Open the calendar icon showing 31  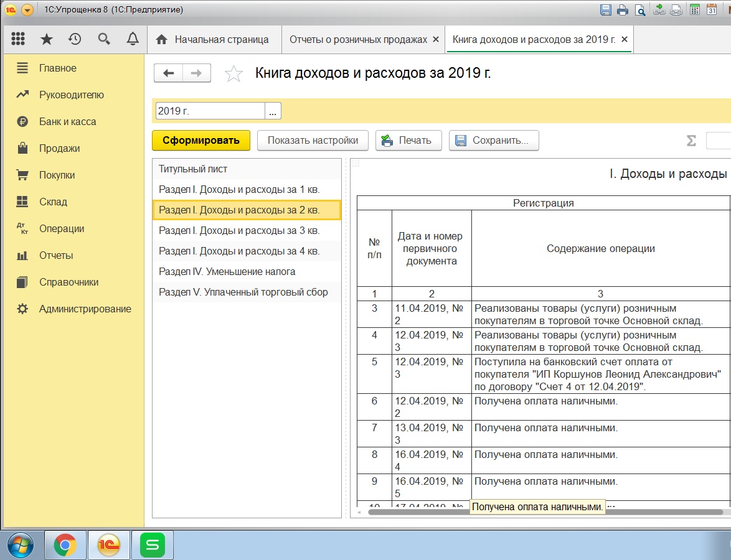tap(712, 10)
